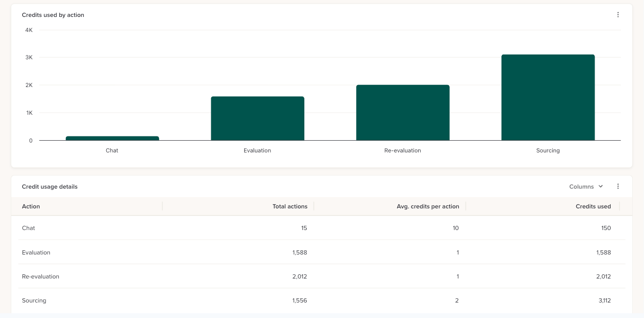Click the Credit usage details title
Image resolution: width=644 pixels, height=318 pixels.
click(x=50, y=187)
